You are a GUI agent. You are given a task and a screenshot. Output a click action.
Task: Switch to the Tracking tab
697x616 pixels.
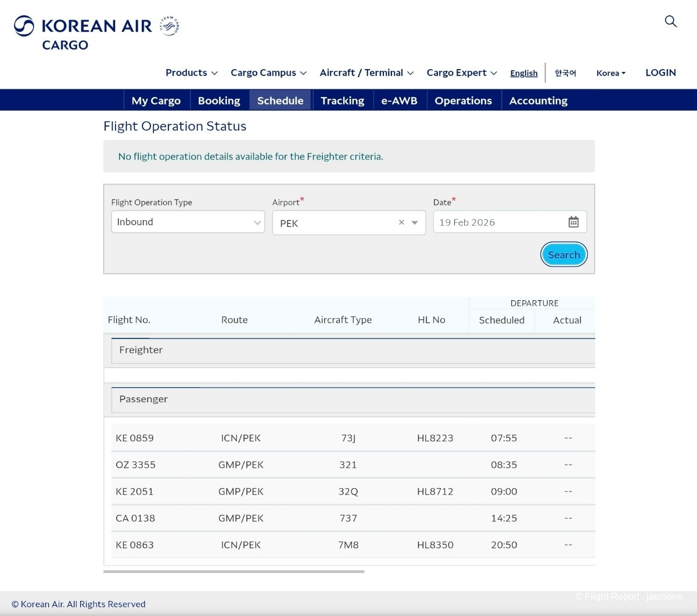click(342, 100)
